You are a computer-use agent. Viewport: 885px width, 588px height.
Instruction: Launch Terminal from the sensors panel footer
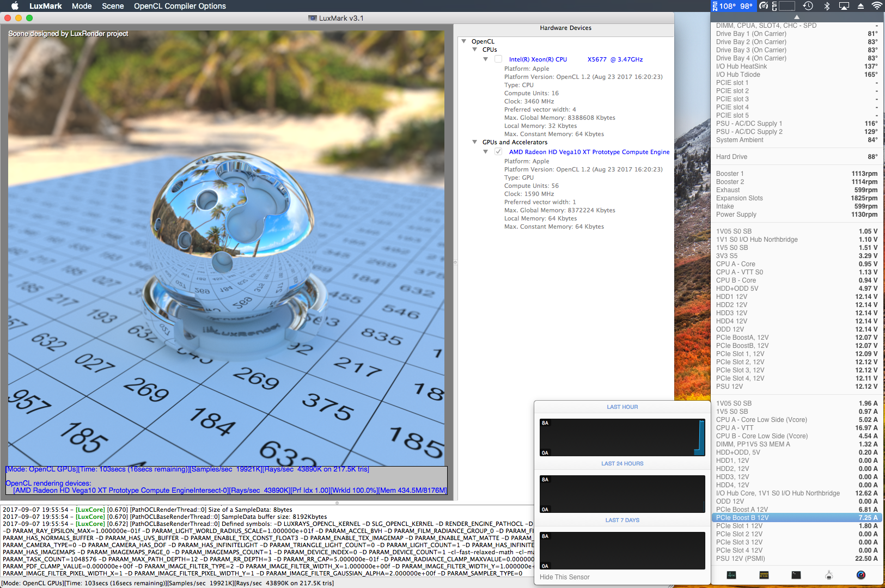tap(796, 575)
